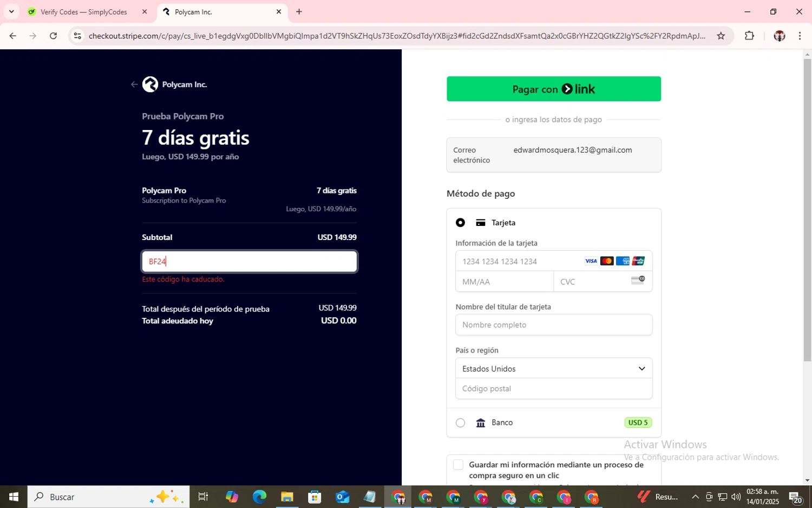The width and height of the screenshot is (812, 508).
Task: Select the Banco payment radio button
Action: coord(460,422)
